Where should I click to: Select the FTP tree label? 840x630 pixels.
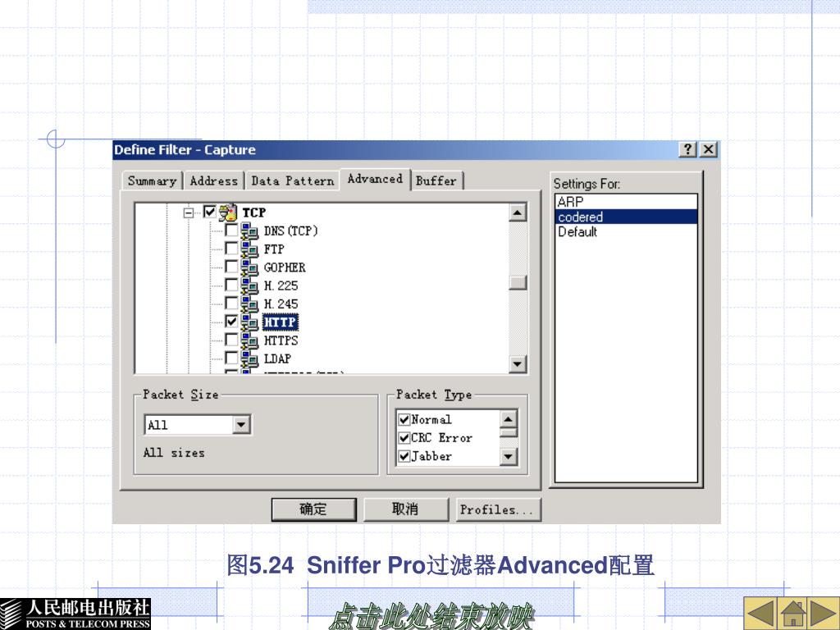click(x=274, y=249)
